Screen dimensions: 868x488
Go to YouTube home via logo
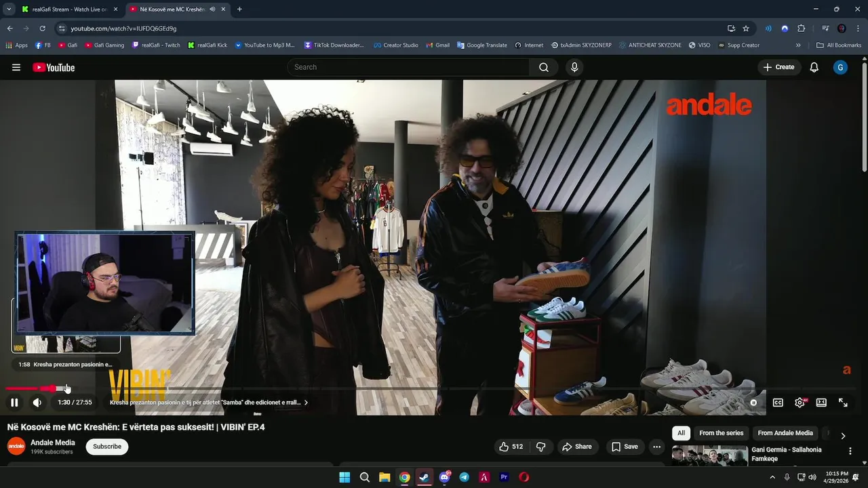click(54, 67)
